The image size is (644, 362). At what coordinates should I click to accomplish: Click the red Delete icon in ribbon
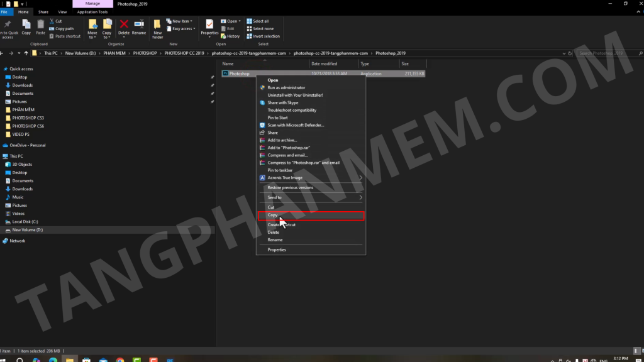click(124, 25)
